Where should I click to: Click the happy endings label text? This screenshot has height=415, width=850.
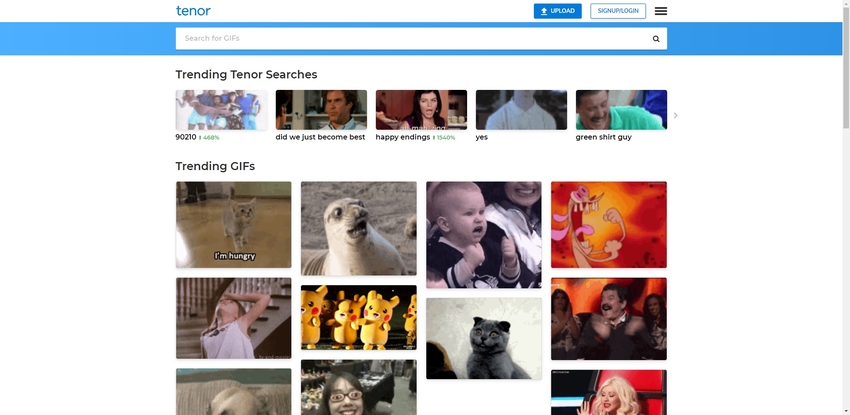tap(402, 137)
